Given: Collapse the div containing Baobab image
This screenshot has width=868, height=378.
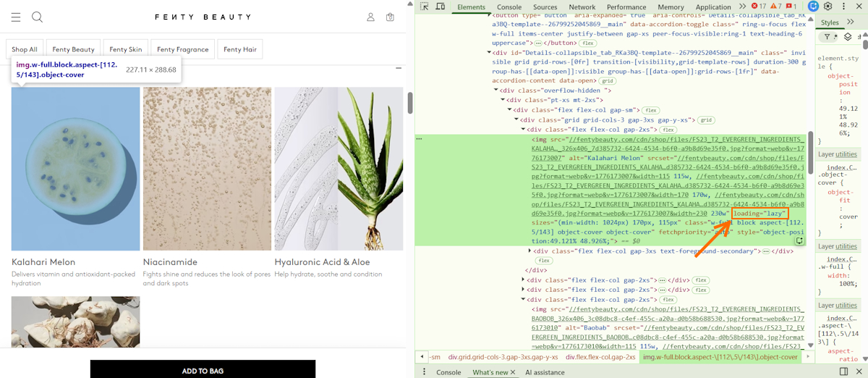Looking at the screenshot, I should pos(523,299).
